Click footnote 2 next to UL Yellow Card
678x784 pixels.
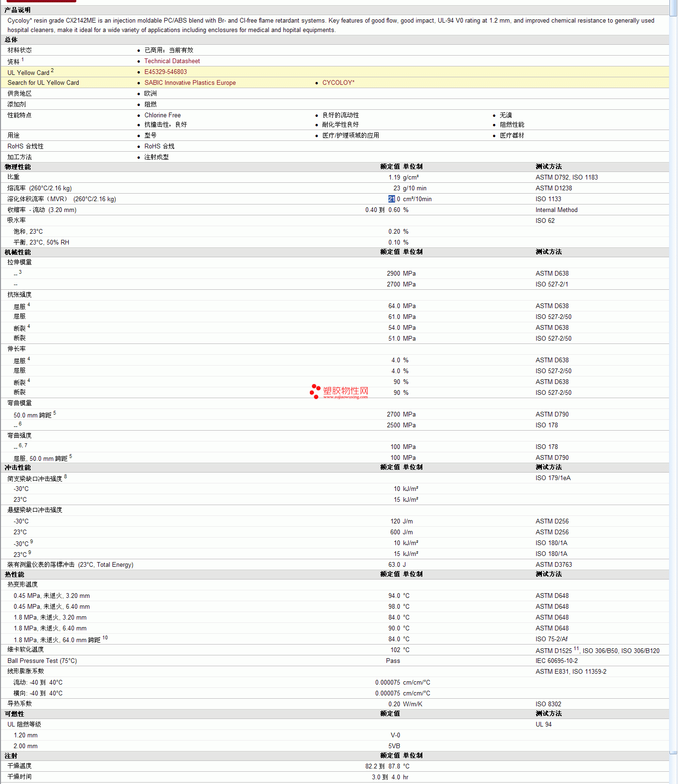coord(52,70)
